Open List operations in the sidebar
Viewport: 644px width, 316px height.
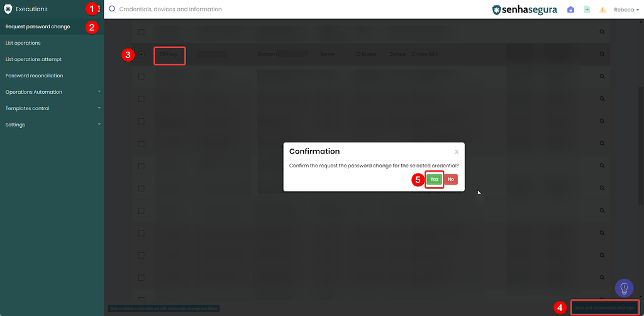coord(23,43)
